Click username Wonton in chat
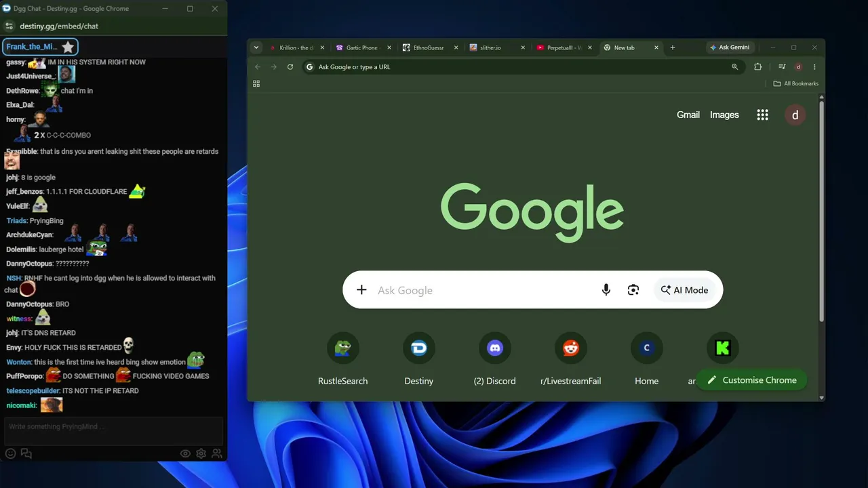 click(19, 362)
